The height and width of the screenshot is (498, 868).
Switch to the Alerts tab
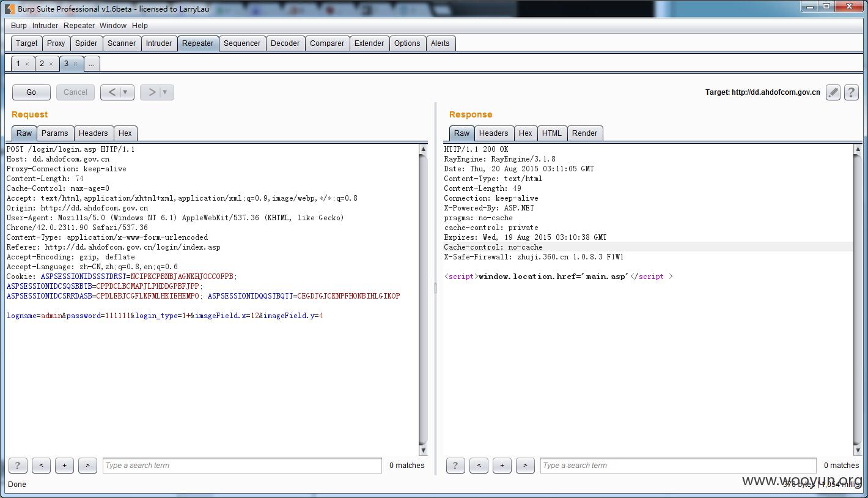(x=440, y=43)
